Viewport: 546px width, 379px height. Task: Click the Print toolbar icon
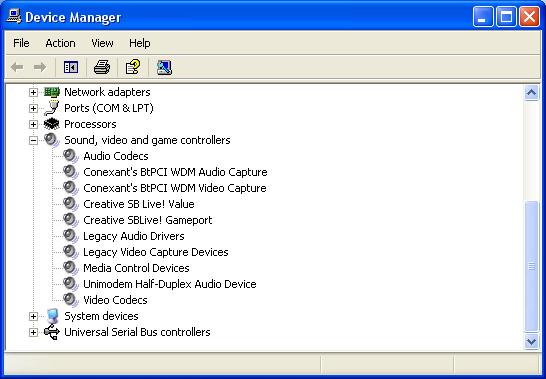coord(102,67)
